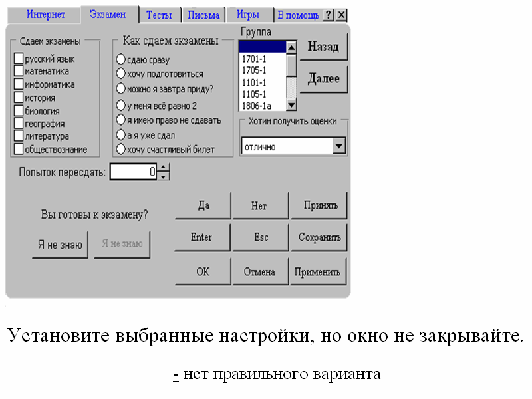Click the Отмена button
The width and height of the screenshot is (532, 399).
(261, 271)
